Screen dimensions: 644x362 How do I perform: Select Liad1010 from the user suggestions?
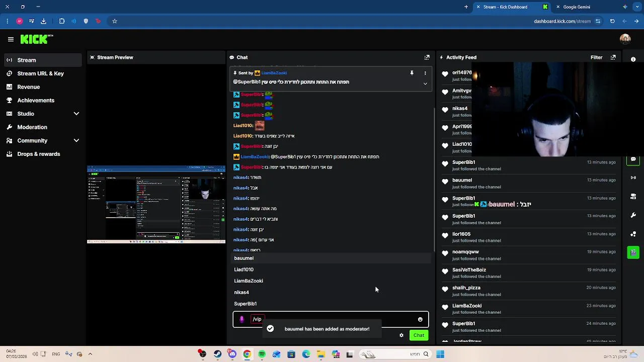pos(331,269)
